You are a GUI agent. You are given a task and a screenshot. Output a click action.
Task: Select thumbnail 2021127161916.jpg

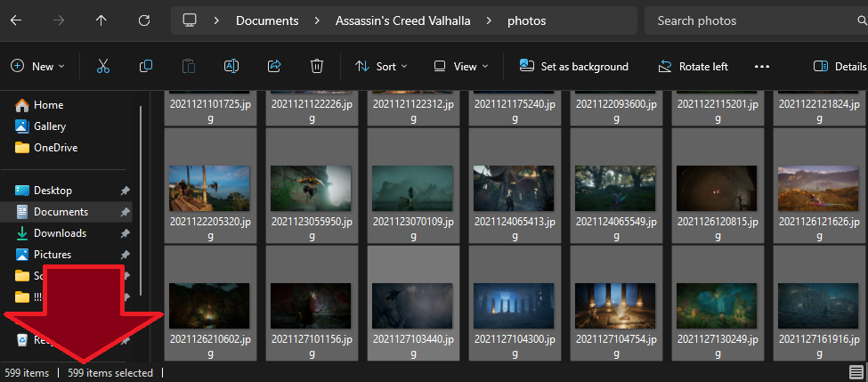[818, 306]
